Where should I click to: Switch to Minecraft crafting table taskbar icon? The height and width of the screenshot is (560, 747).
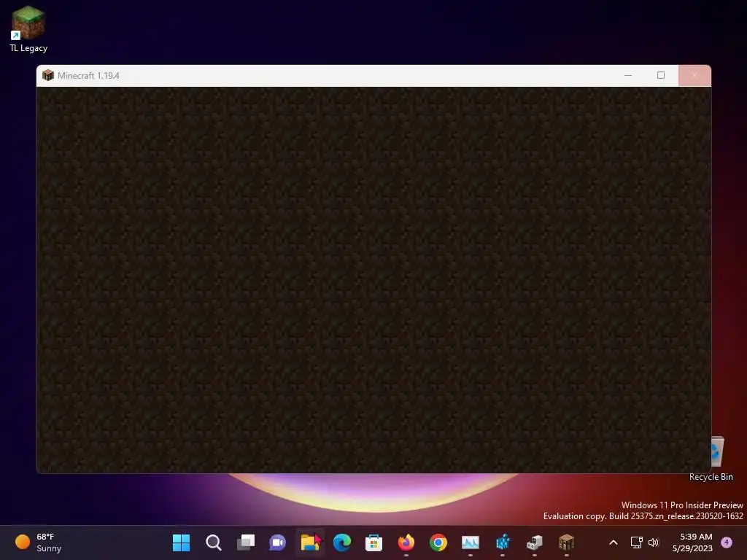(566, 542)
